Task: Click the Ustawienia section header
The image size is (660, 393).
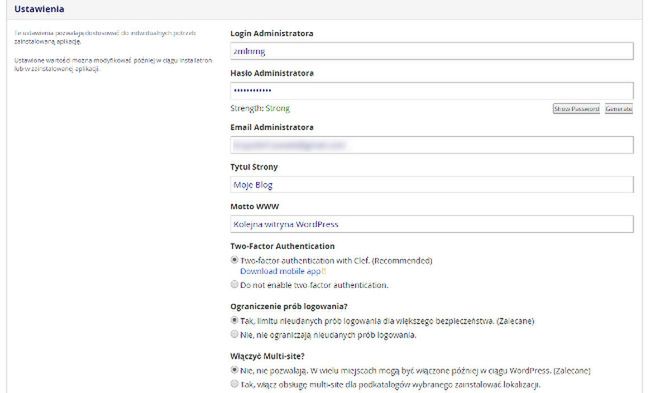Action: pyautogui.click(x=39, y=9)
